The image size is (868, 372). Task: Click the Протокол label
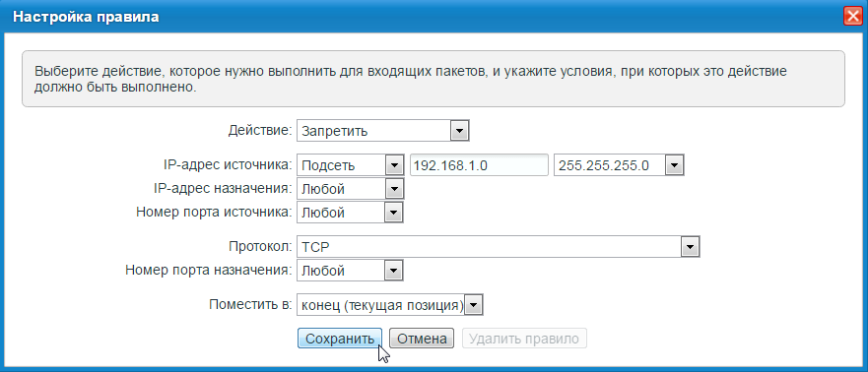(260, 247)
